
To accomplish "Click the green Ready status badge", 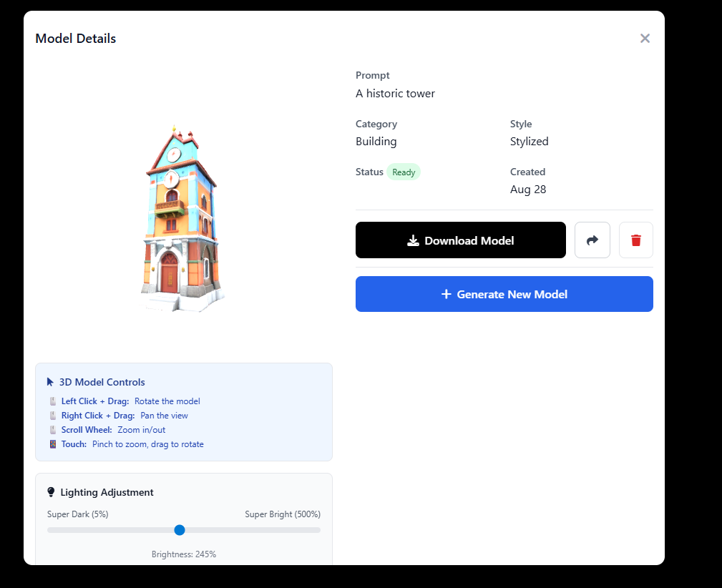I will [x=404, y=172].
